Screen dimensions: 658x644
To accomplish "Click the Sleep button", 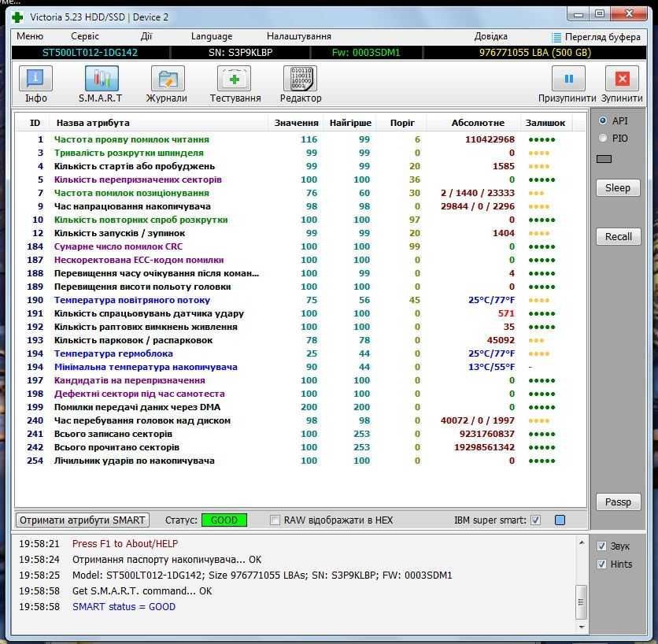I will [618, 188].
